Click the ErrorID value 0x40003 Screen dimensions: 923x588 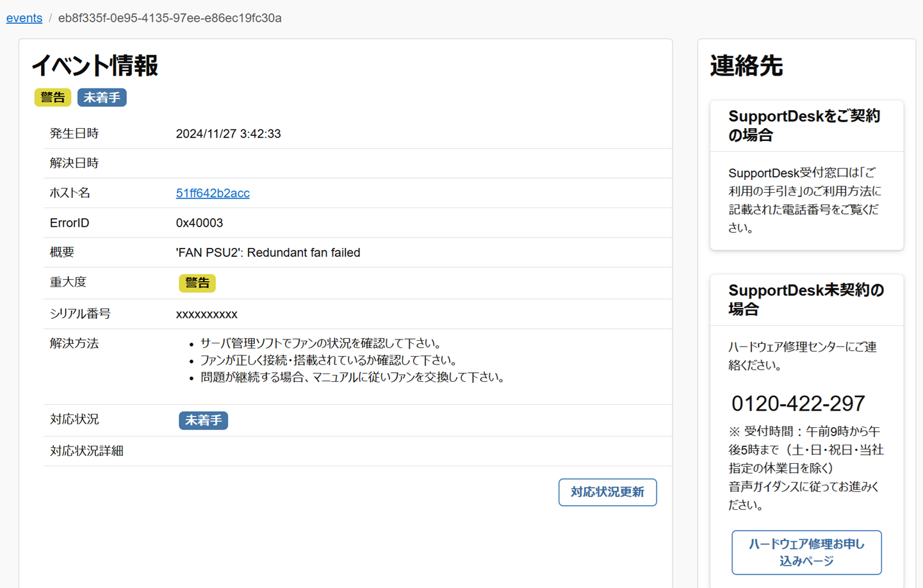pyautogui.click(x=199, y=223)
